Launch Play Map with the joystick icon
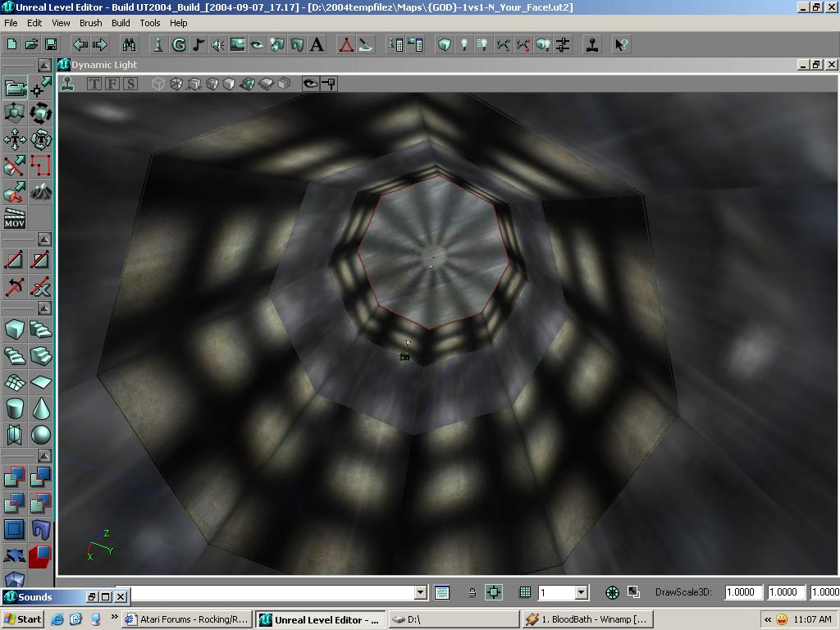This screenshot has height=630, width=840. pos(591,45)
